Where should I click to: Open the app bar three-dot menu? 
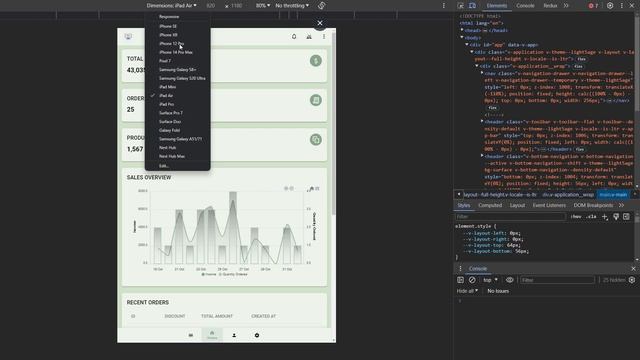pyautogui.click(x=324, y=37)
